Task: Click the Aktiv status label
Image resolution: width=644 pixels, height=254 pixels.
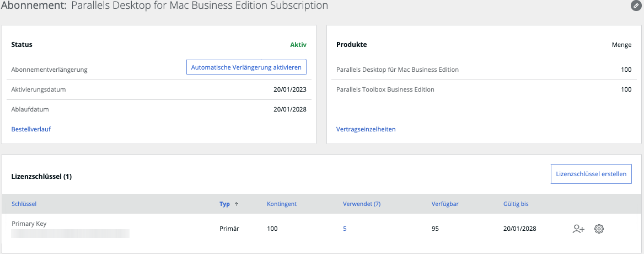Action: click(x=298, y=45)
